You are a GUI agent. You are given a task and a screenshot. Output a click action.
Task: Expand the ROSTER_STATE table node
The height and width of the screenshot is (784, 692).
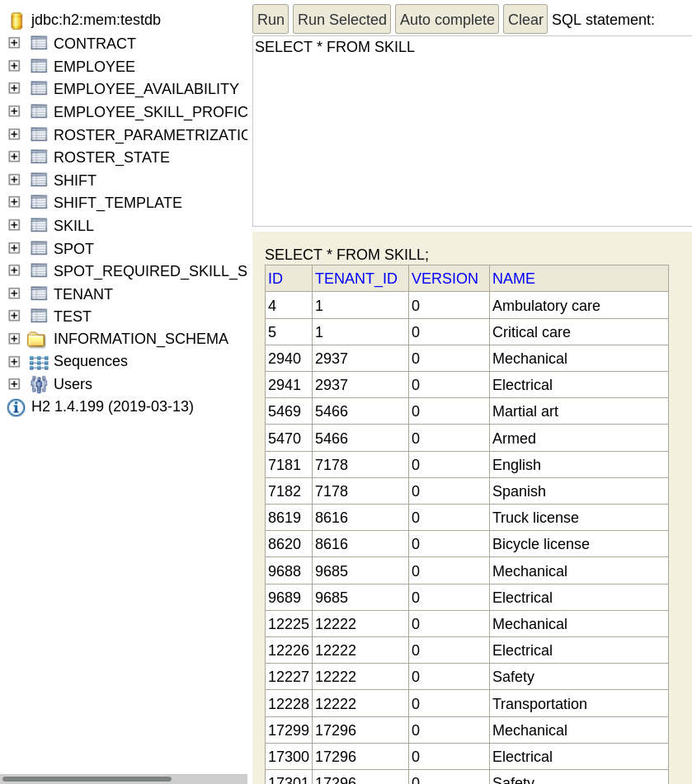coord(14,157)
